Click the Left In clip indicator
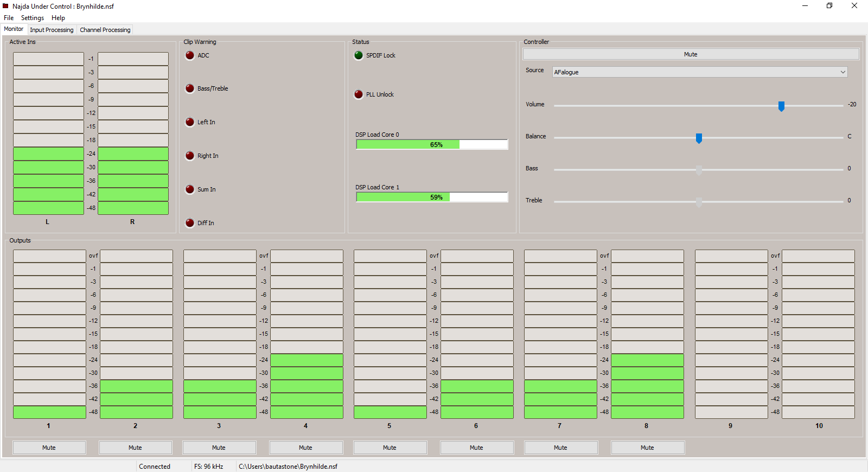This screenshot has width=868, height=472. point(190,122)
